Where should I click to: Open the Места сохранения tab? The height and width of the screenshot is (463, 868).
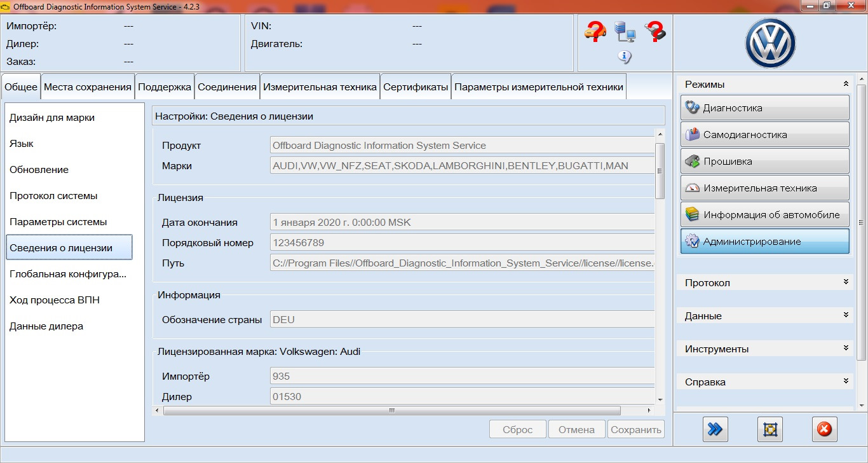click(88, 87)
